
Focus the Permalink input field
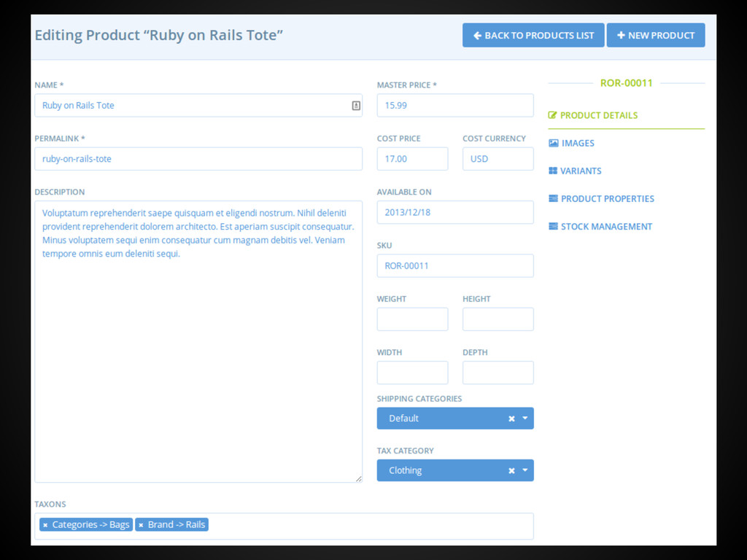pyautogui.click(x=198, y=158)
